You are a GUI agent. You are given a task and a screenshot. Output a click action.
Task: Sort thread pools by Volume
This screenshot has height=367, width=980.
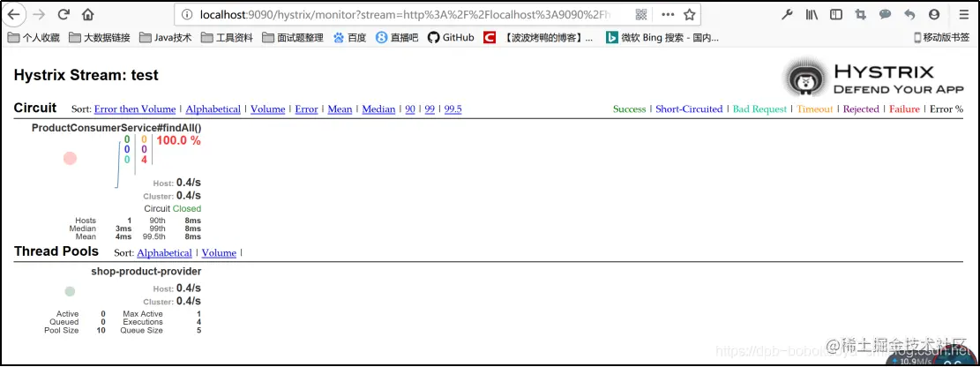click(219, 253)
